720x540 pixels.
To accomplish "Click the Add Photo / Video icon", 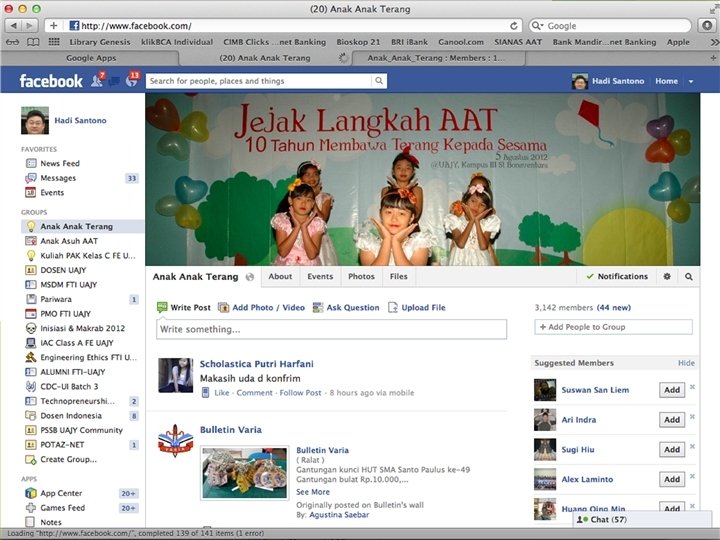I will point(223,307).
